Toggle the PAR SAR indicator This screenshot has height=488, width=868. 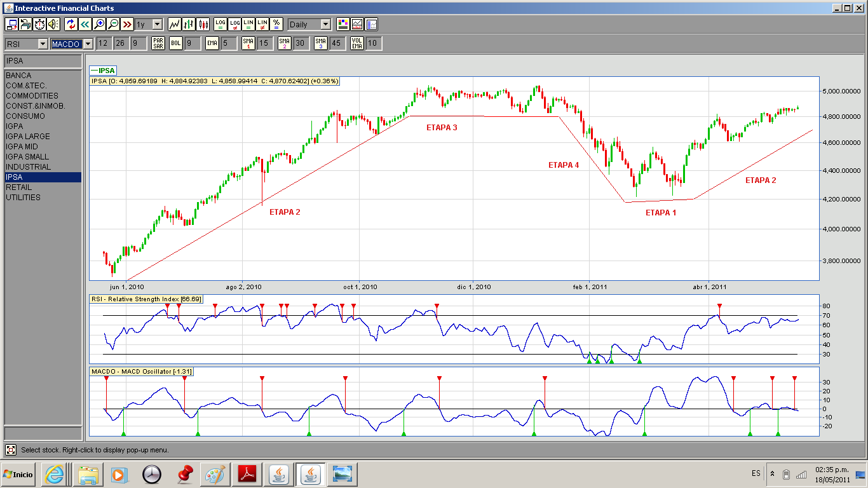coord(158,43)
